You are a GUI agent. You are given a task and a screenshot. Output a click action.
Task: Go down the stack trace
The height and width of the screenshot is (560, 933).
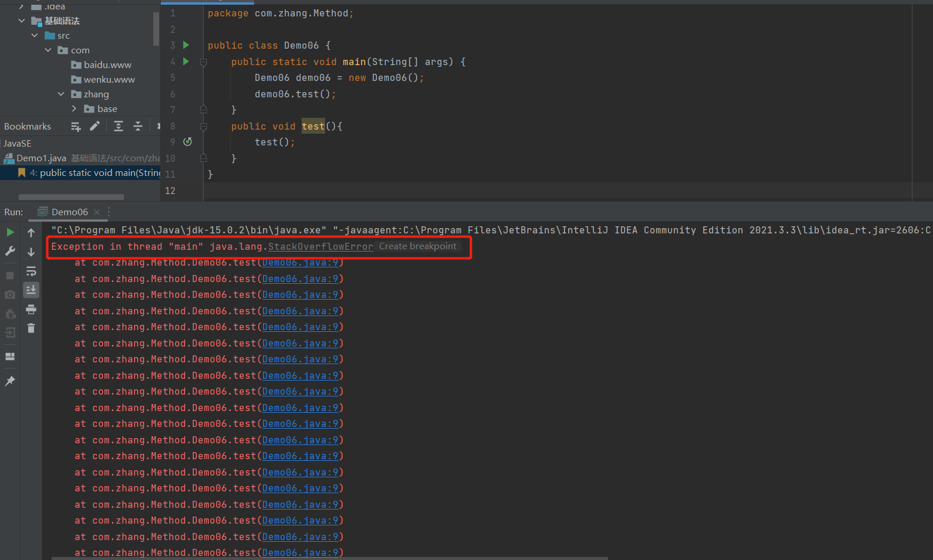click(31, 252)
